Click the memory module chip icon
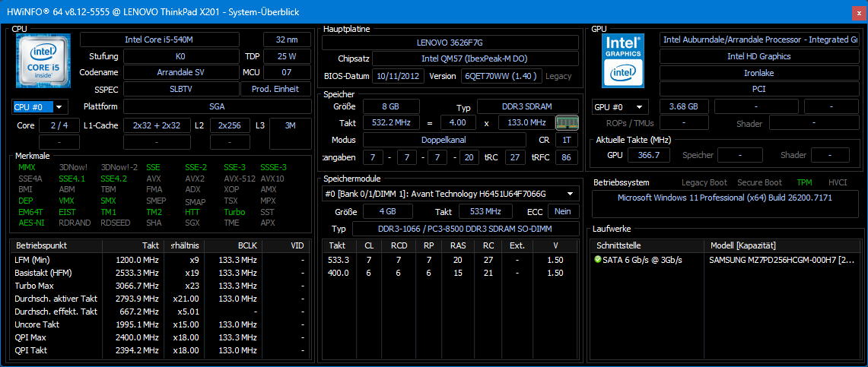868x367 pixels. pyautogui.click(x=566, y=122)
